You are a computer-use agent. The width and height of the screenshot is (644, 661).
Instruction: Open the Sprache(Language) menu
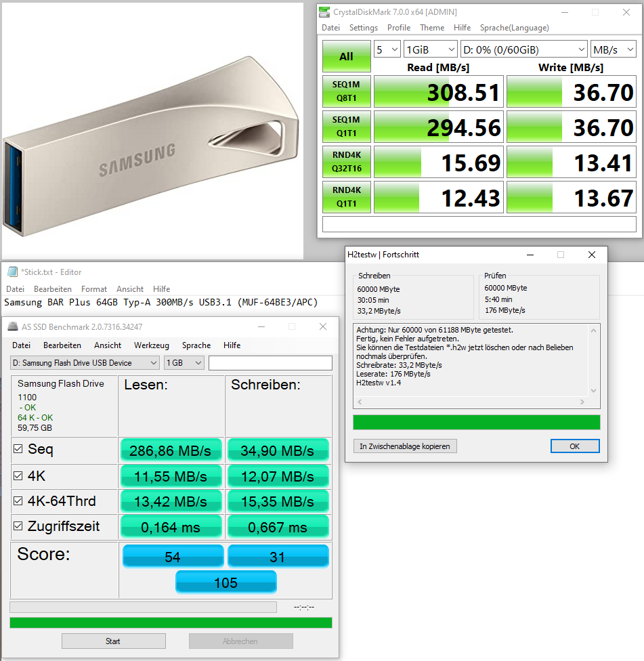point(514,28)
